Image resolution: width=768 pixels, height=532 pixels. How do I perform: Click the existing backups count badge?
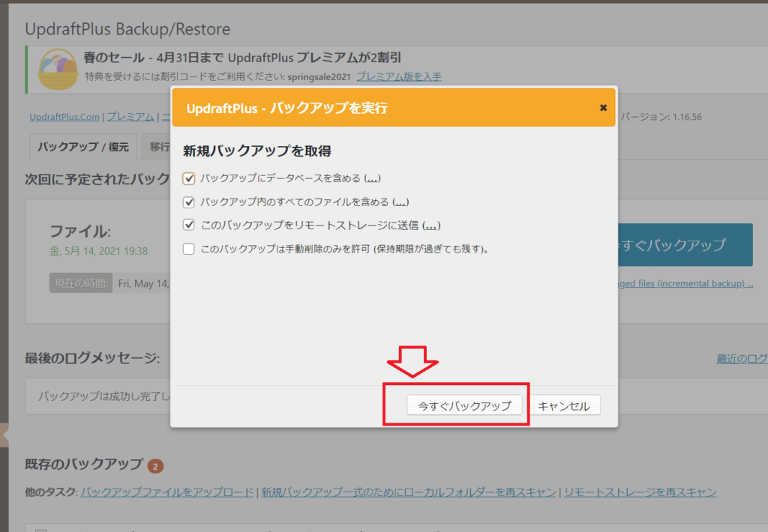click(155, 466)
